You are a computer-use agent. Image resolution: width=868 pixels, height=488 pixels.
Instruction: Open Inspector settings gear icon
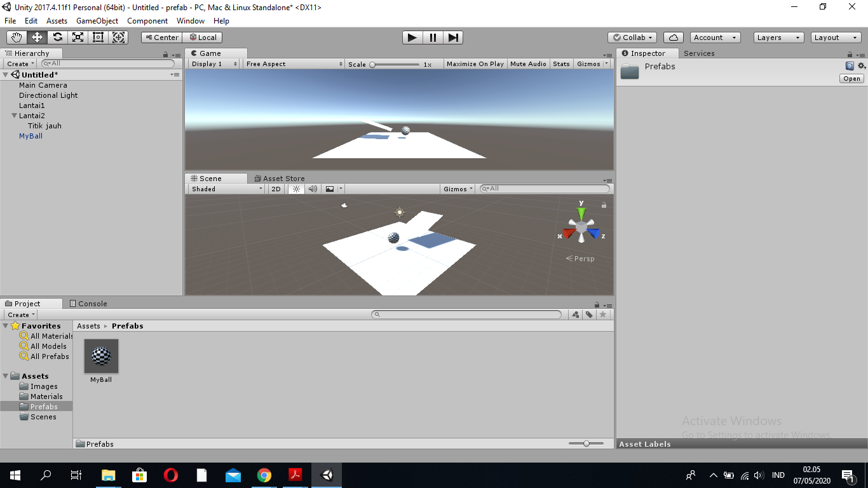click(862, 66)
